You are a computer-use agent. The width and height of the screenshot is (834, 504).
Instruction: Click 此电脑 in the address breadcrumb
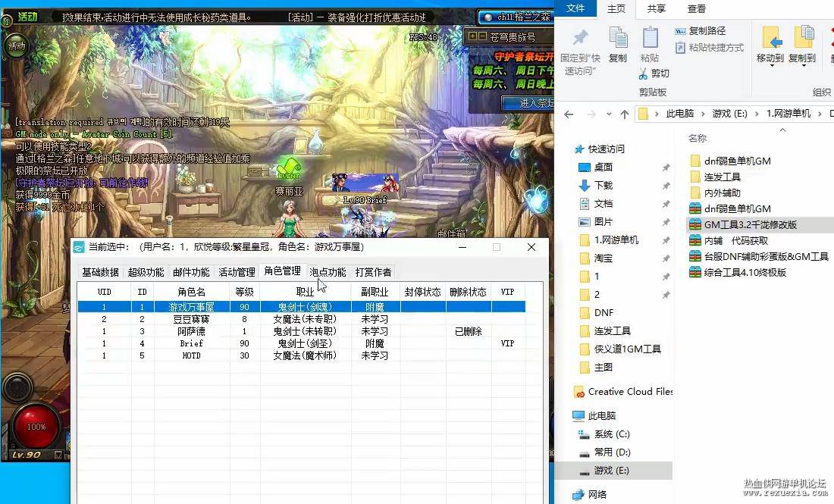pos(680,113)
